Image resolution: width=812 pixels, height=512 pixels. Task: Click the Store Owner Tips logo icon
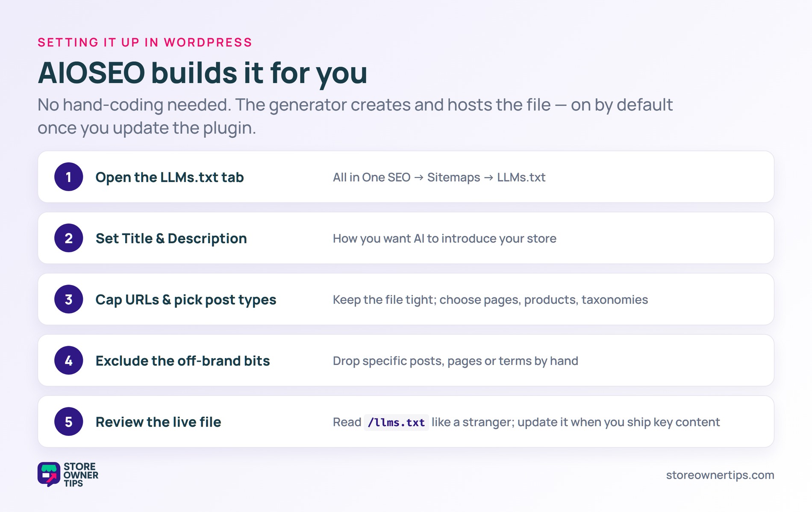(49, 474)
